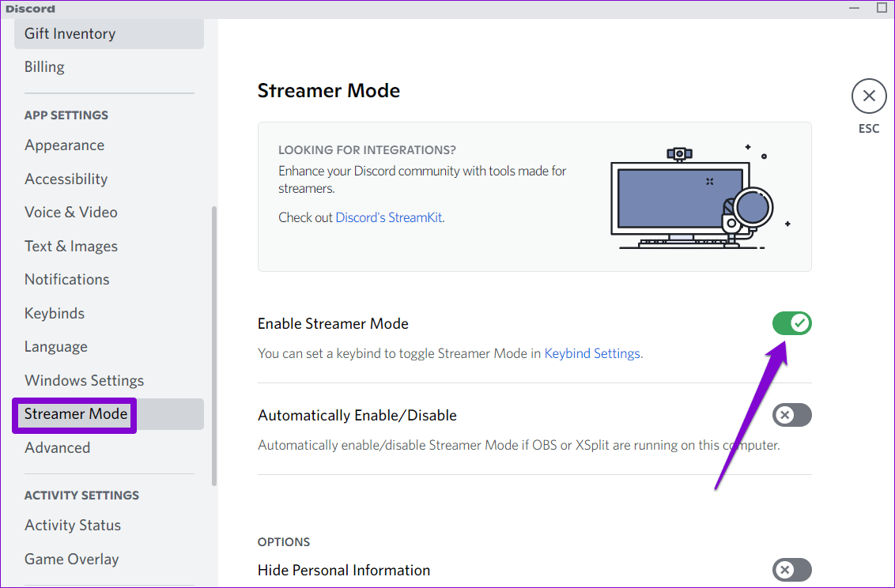Open Keybind Settings link
This screenshot has width=895, height=588.
point(592,353)
